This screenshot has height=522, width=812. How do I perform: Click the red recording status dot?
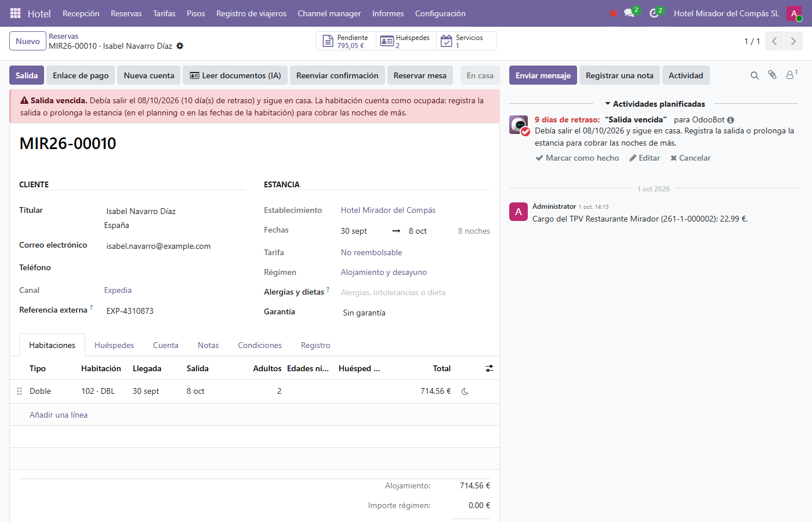[x=613, y=13]
